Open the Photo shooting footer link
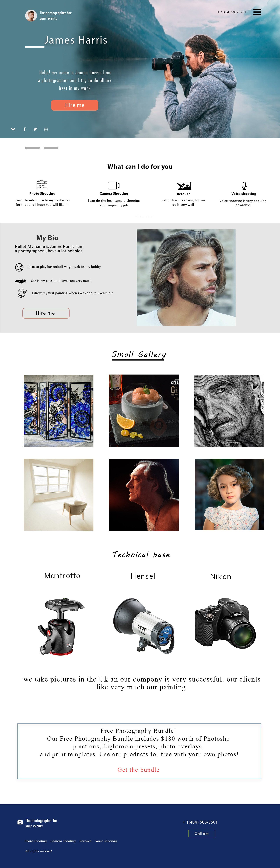This screenshot has width=280, height=868. coord(35,841)
